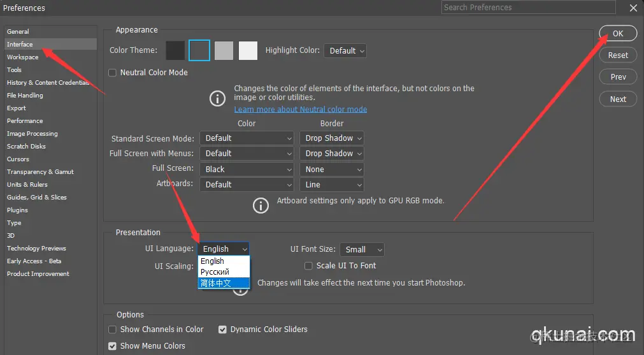Click the Artboard settings info icon
This screenshot has height=355, width=644.
(x=261, y=205)
